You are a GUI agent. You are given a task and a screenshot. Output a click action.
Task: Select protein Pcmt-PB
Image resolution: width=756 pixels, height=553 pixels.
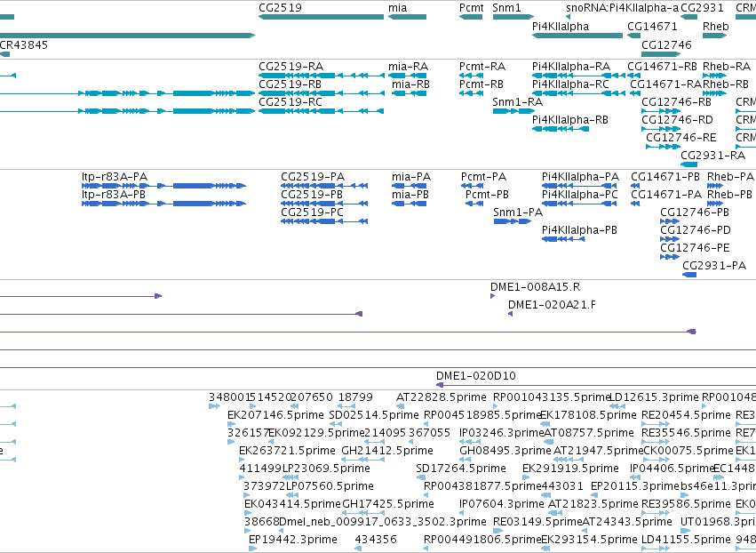pyautogui.click(x=488, y=195)
